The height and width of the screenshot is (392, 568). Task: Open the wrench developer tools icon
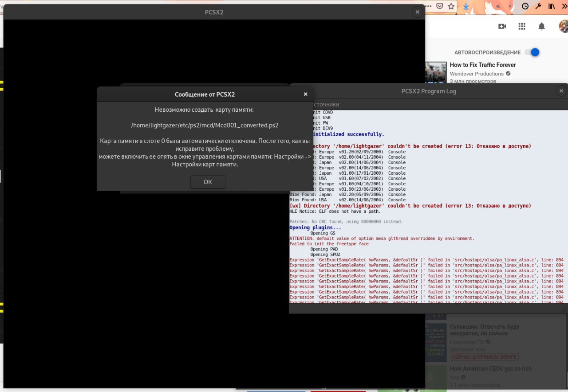(538, 6)
